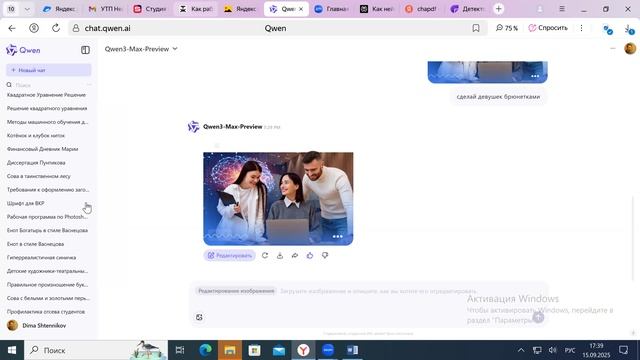This screenshot has height=360, width=640.
Task: Switch to the Главная browser tab
Action: point(331,9)
